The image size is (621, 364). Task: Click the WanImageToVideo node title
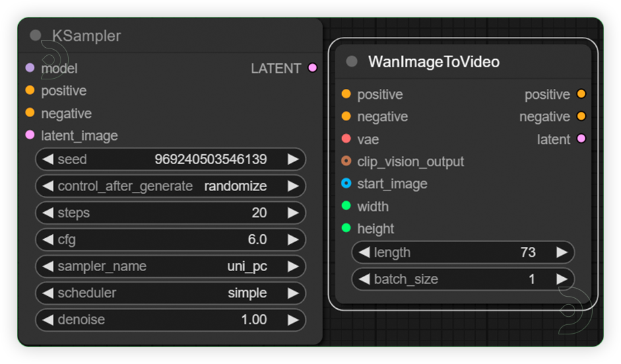tap(434, 62)
